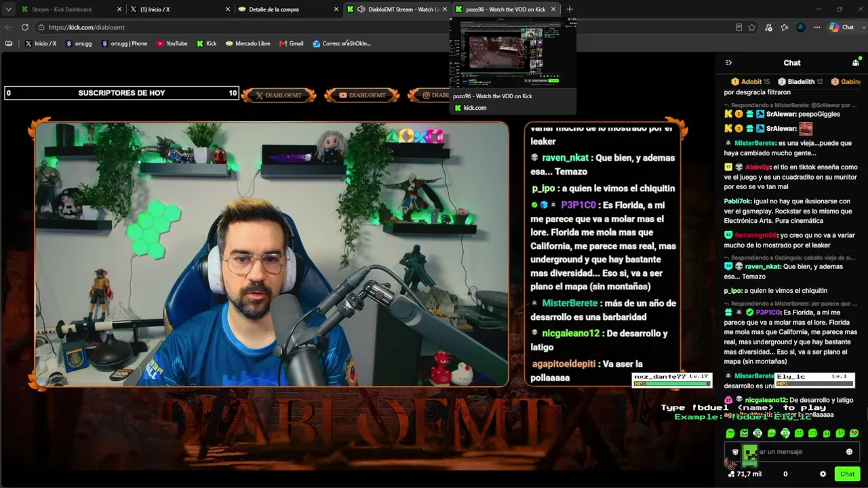Open the 'Inicio / X' bookmark

[x=41, y=43]
